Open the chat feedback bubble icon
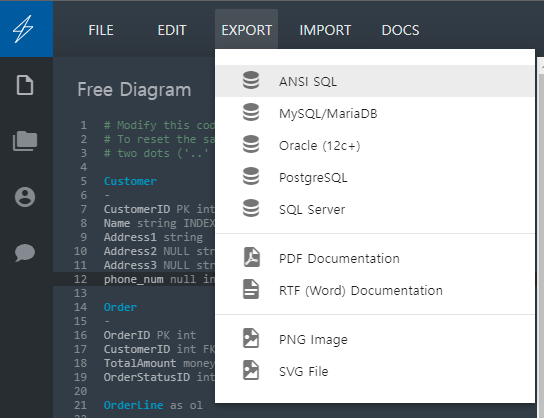 25,252
